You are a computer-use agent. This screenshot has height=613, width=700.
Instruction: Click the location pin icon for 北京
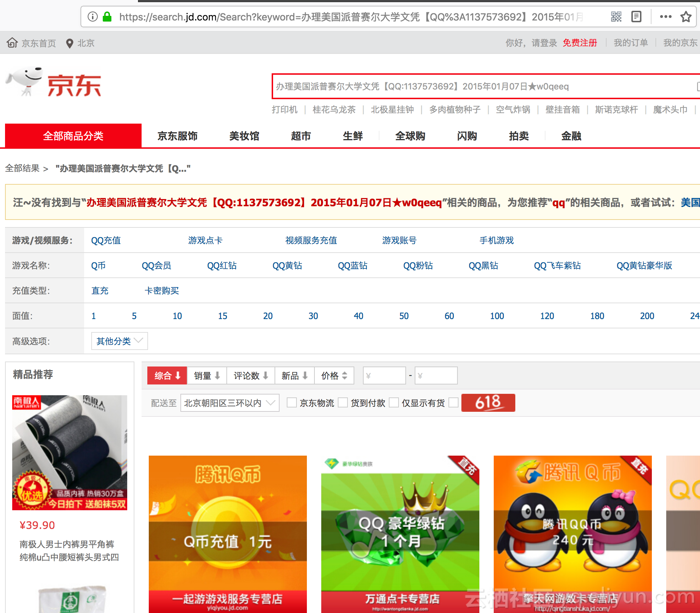(x=70, y=43)
